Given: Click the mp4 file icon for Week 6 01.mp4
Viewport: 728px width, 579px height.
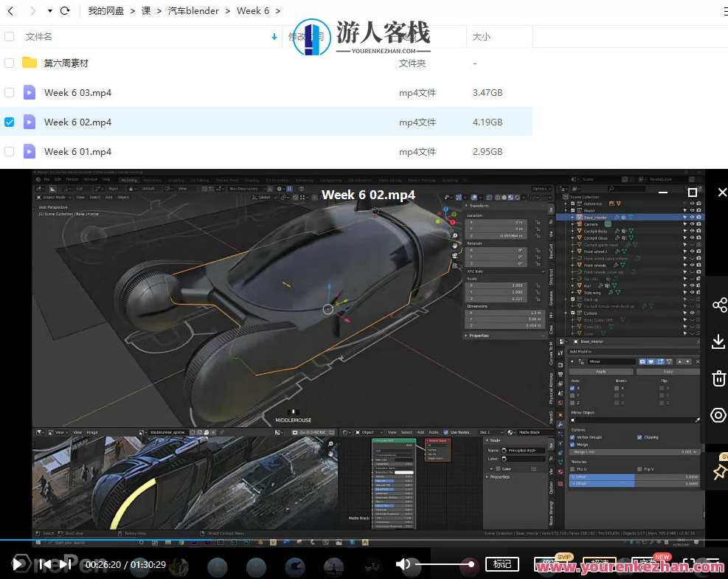Looking at the screenshot, I should click(x=30, y=151).
